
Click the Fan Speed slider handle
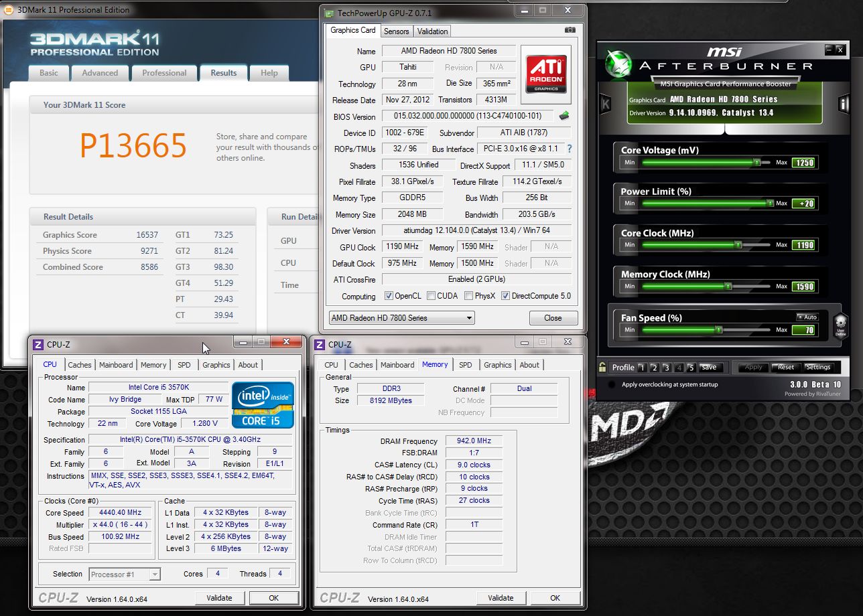point(718,329)
